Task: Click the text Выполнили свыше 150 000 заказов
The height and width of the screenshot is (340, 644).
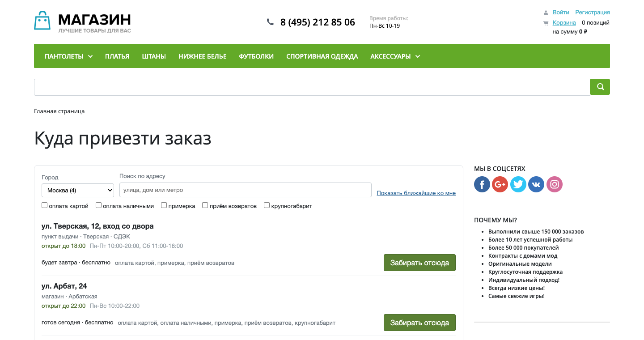Action: click(536, 232)
